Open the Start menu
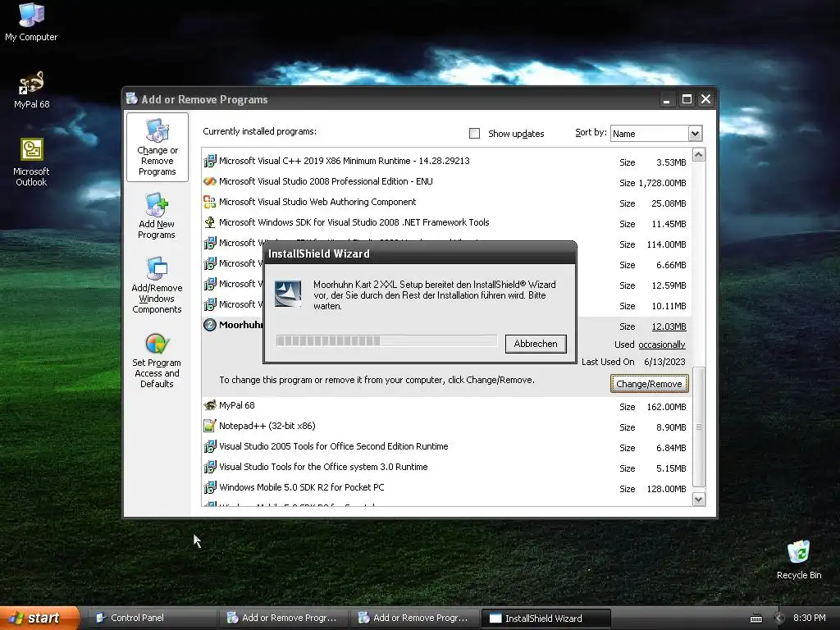Image resolution: width=840 pixels, height=630 pixels. pyautogui.click(x=39, y=618)
